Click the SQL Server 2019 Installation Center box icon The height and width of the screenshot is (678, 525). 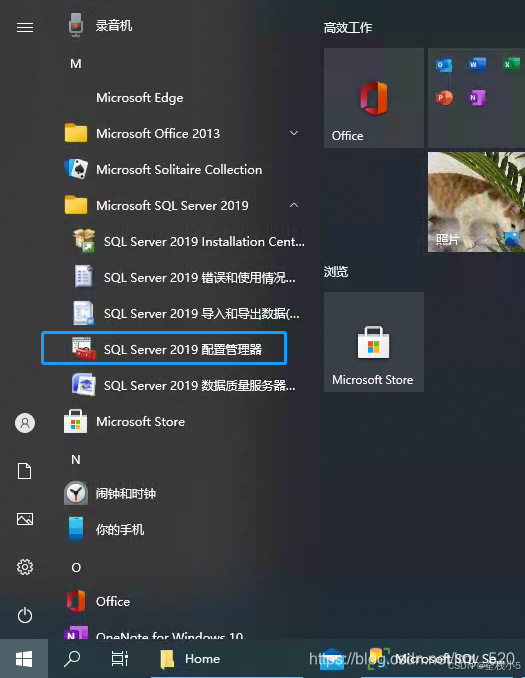click(84, 240)
